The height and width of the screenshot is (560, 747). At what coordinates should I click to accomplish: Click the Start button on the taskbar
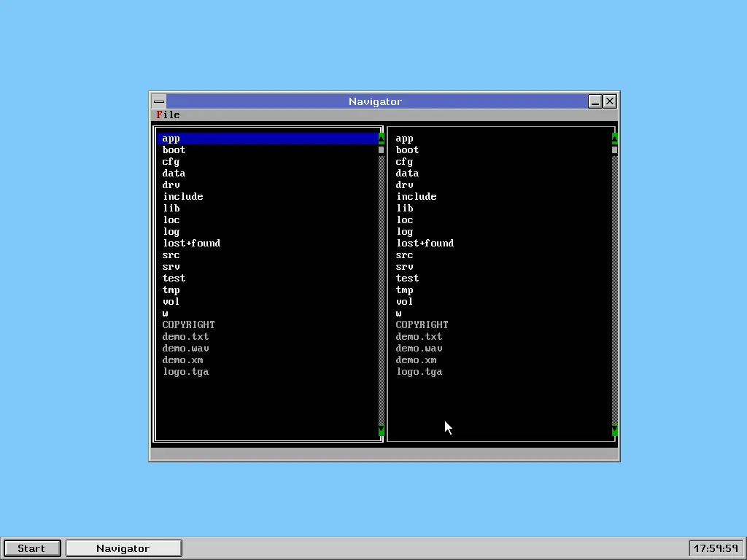pos(31,548)
